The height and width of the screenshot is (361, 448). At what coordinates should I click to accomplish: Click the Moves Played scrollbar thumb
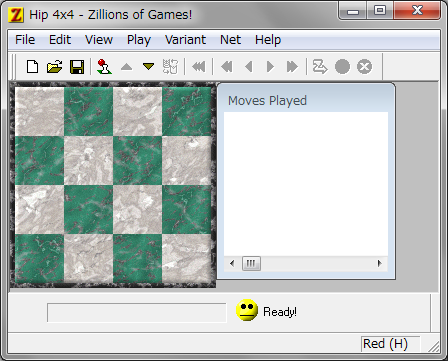pyautogui.click(x=251, y=263)
